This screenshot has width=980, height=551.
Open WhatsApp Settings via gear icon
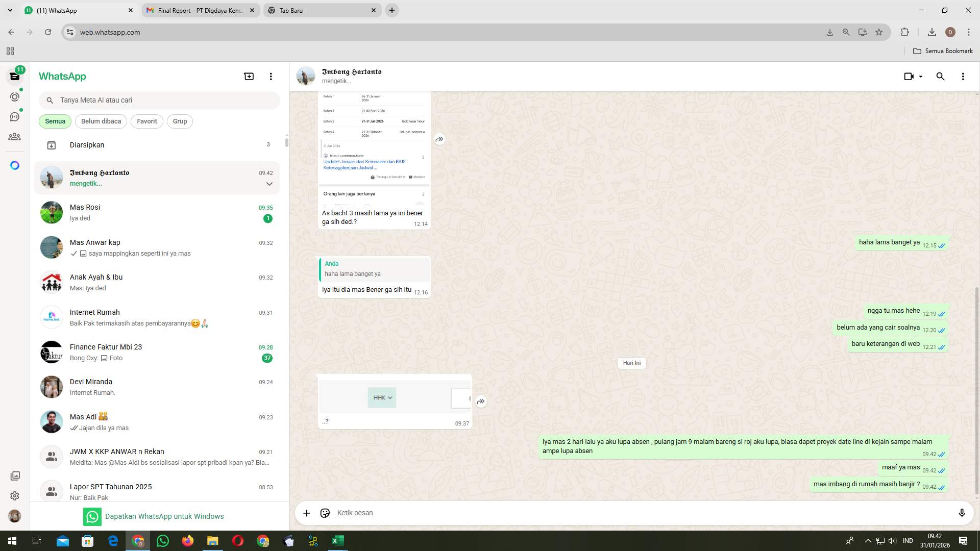pos(15,495)
